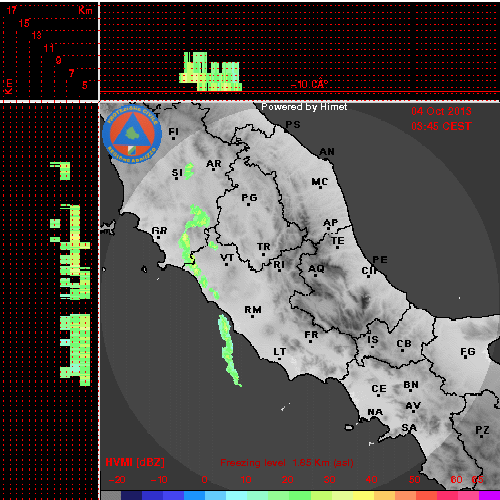The height and width of the screenshot is (500, 500).
Task: Click the '20' dBZ scale value
Action: 288,480
